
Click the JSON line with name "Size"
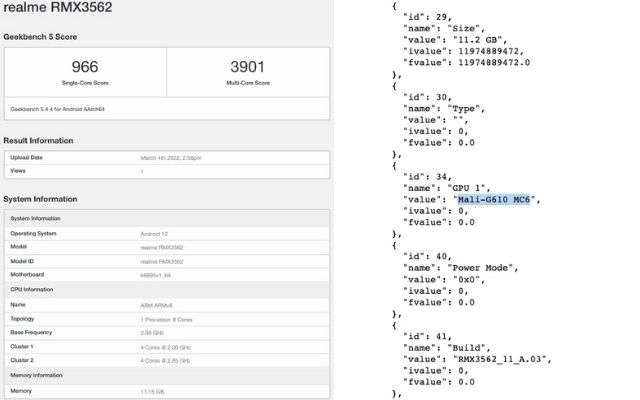click(444, 29)
